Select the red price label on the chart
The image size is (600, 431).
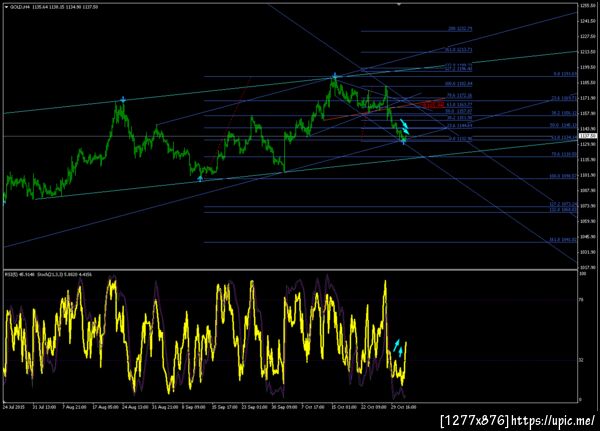(434, 105)
